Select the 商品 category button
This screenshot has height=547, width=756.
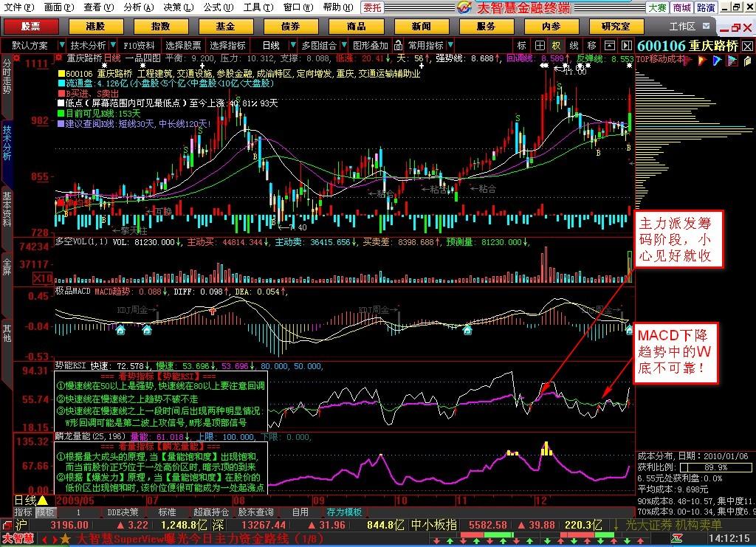point(356,27)
